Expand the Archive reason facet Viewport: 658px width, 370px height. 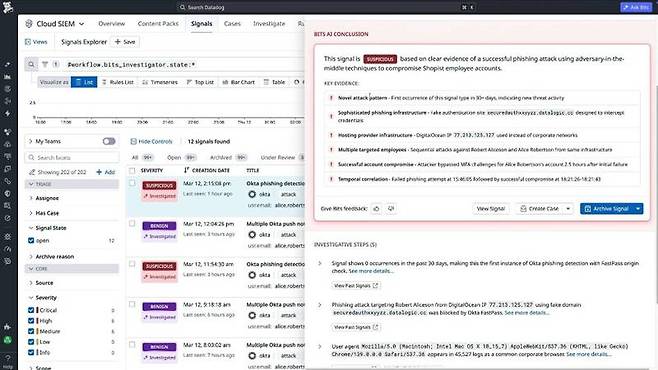pos(31,256)
